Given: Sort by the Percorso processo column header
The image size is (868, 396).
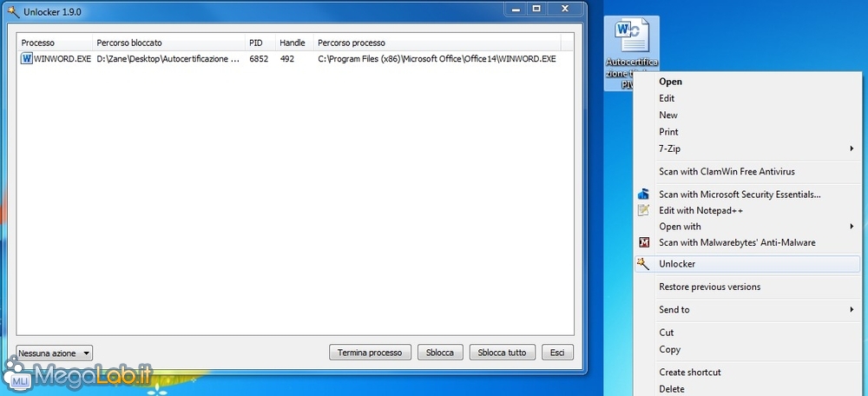Looking at the screenshot, I should 437,43.
